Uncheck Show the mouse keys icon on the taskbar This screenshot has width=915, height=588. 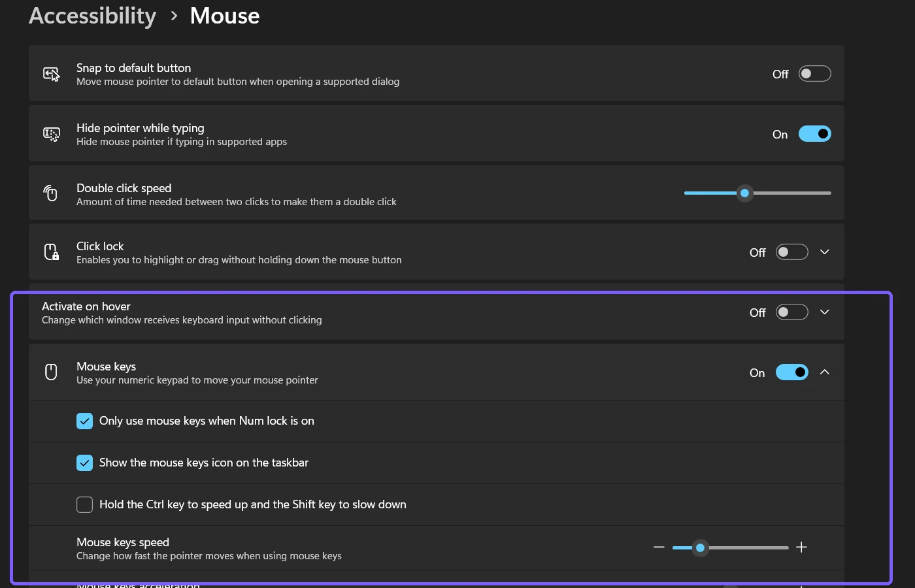click(x=85, y=463)
